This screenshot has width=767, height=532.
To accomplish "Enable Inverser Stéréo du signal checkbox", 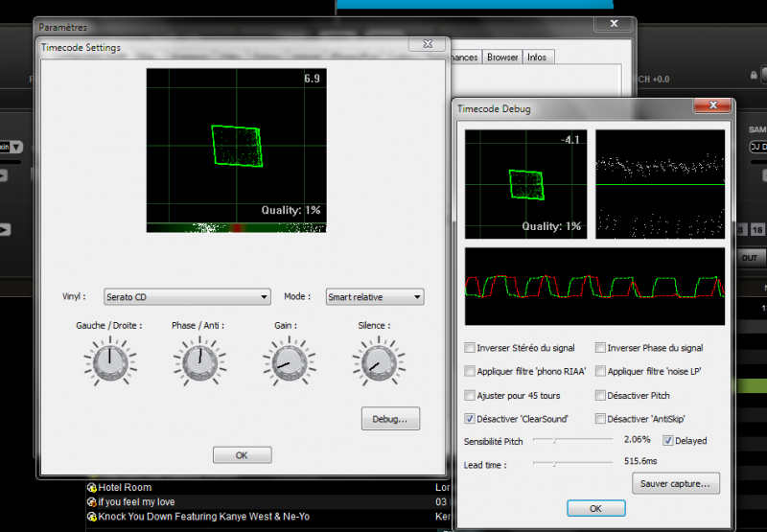I will tap(470, 348).
